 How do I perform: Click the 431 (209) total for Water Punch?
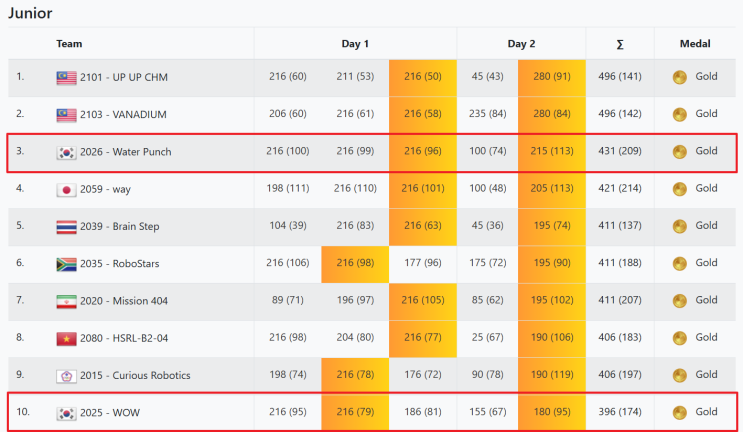coord(620,152)
